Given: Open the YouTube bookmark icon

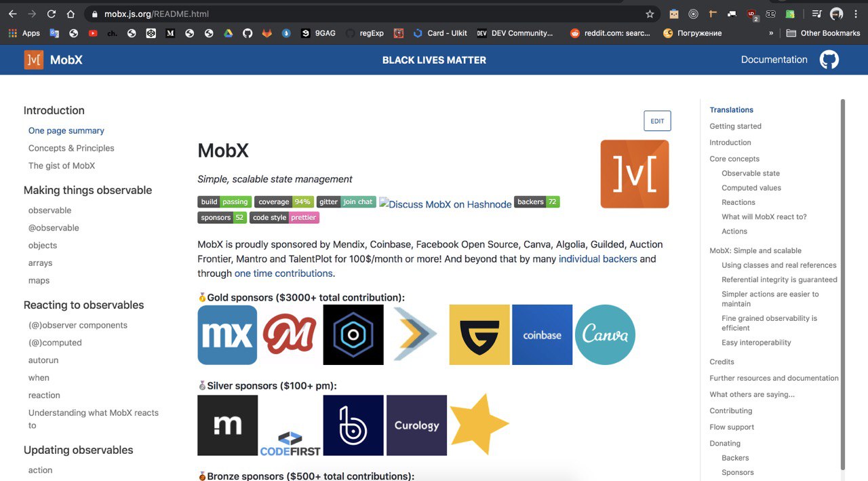Looking at the screenshot, I should (93, 33).
